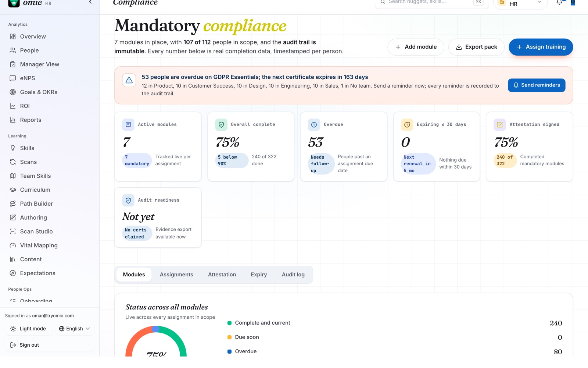Switch to the Assignments tab
Image resolution: width=588 pixels, height=368 pixels.
click(176, 275)
